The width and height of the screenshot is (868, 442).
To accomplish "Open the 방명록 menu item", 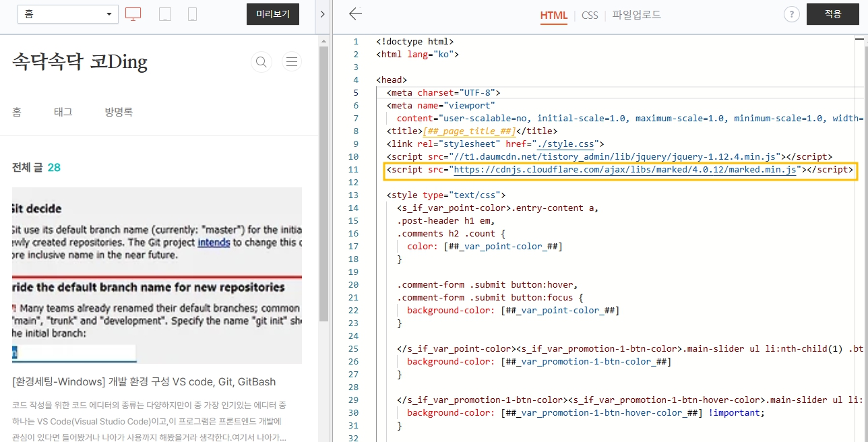I will click(119, 112).
